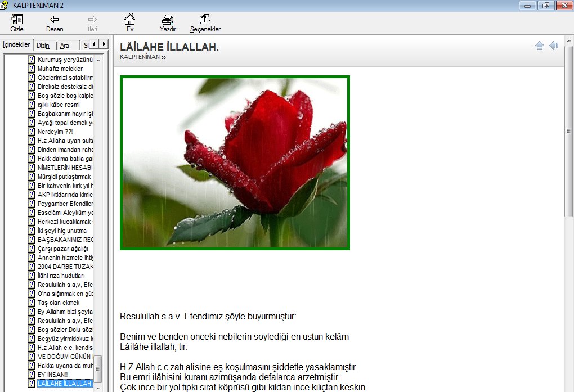Go back with the Desen arrow icon
This screenshot has height=392, width=574.
coord(55,20)
